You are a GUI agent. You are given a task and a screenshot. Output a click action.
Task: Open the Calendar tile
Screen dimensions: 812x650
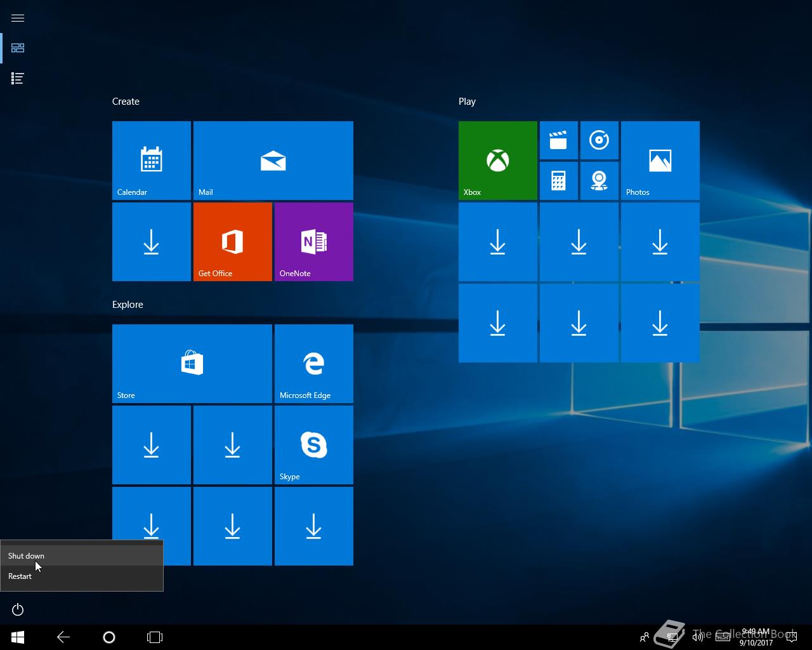pyautogui.click(x=152, y=161)
